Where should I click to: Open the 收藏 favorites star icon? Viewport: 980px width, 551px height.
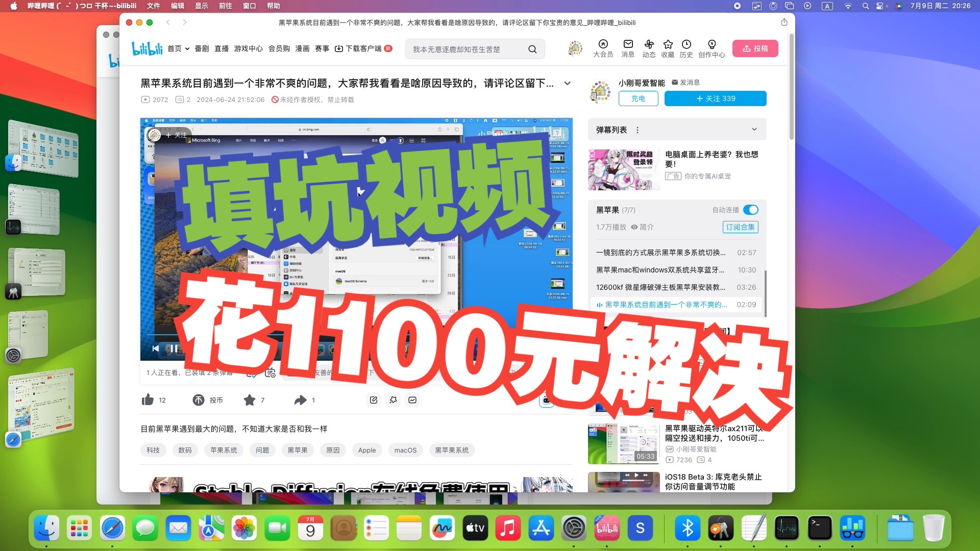(x=668, y=48)
